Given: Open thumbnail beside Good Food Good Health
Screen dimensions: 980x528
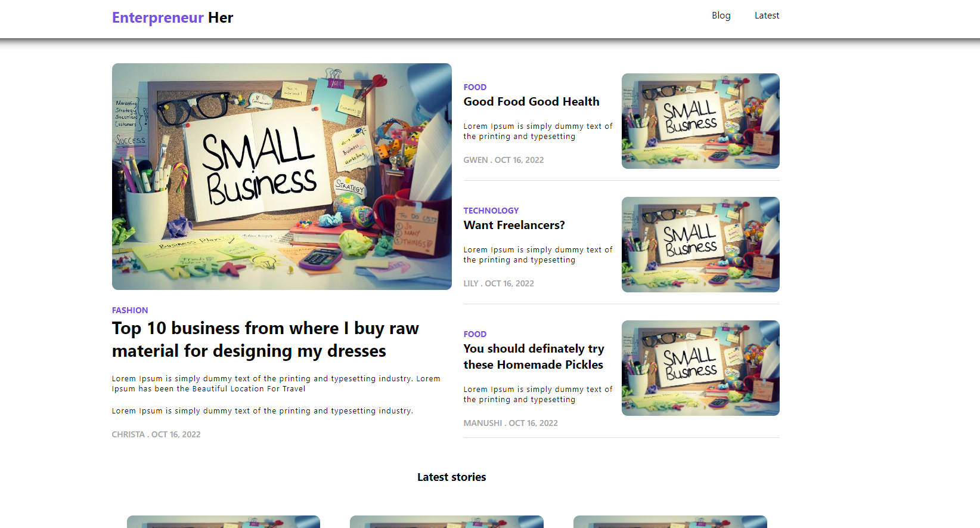Looking at the screenshot, I should click(700, 121).
